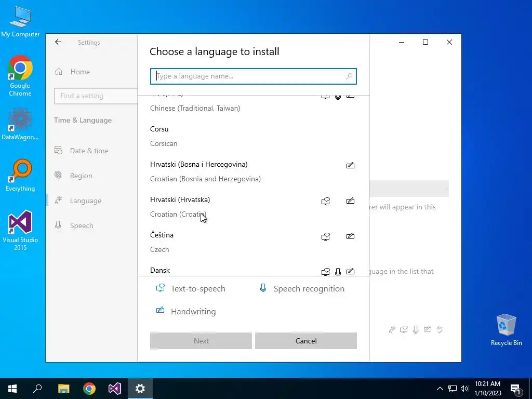Image resolution: width=532 pixels, height=399 pixels.
Task: Click speech recognition microphone icon for Dansk
Action: pyautogui.click(x=338, y=272)
